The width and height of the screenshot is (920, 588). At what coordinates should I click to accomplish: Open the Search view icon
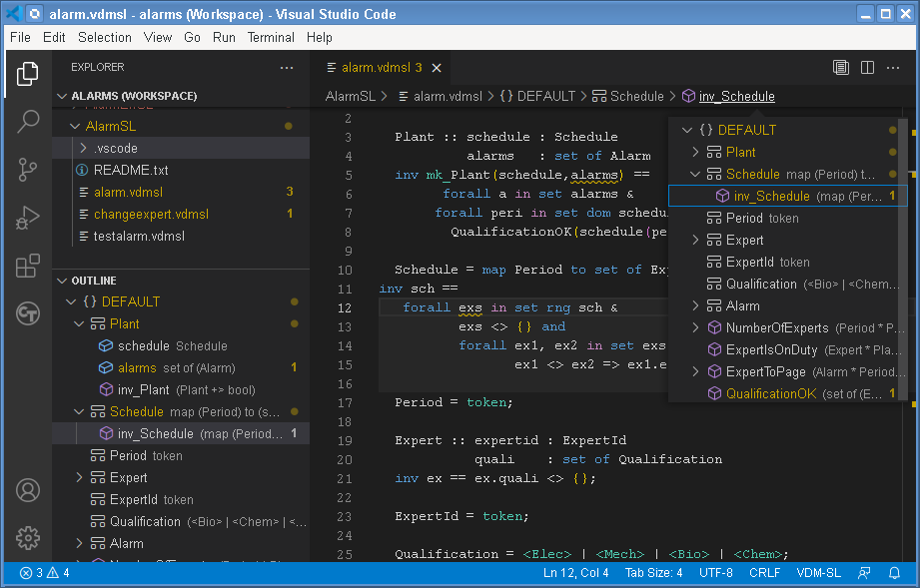28,122
